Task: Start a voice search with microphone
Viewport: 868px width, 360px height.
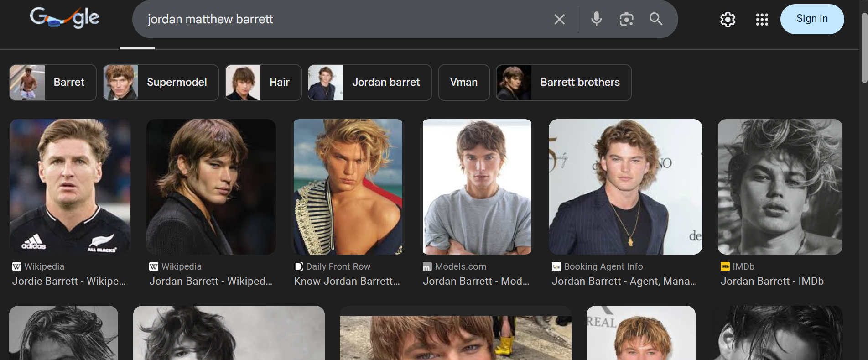Action: coord(596,19)
